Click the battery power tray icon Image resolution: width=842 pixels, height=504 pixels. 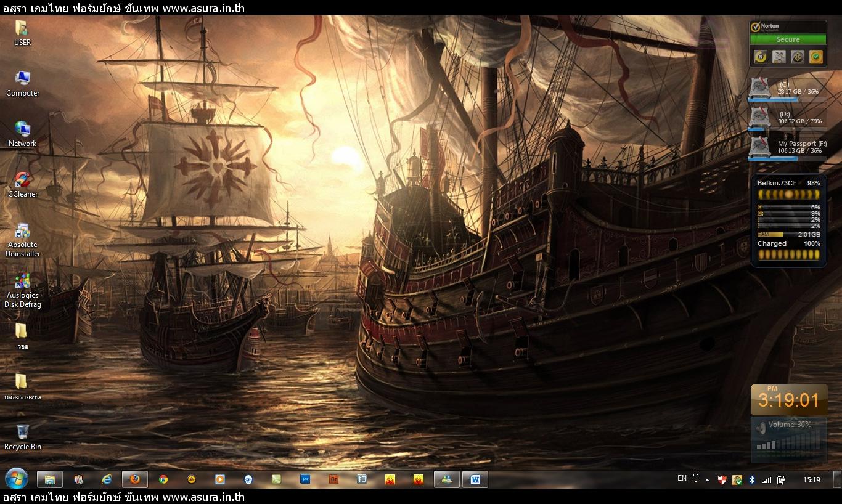click(x=781, y=479)
